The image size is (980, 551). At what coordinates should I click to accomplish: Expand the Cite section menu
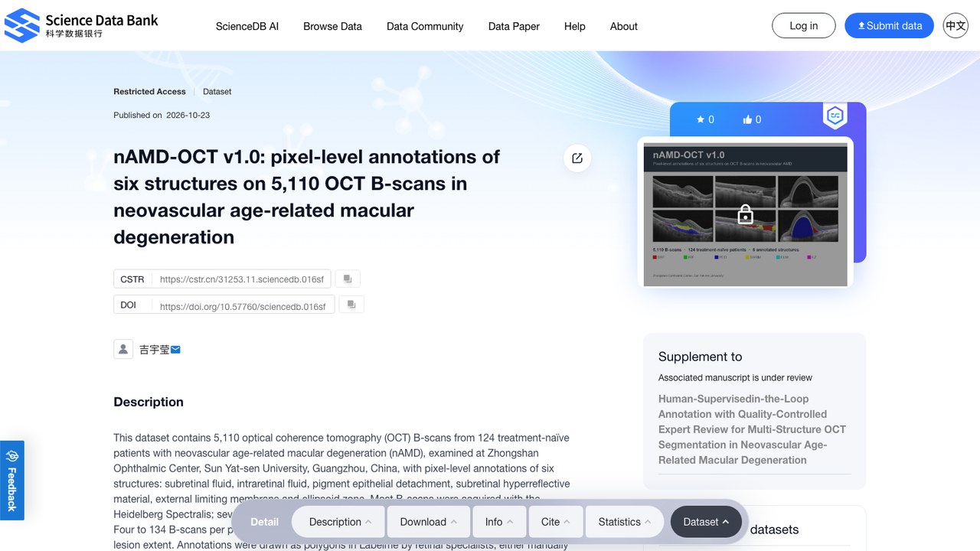(556, 522)
